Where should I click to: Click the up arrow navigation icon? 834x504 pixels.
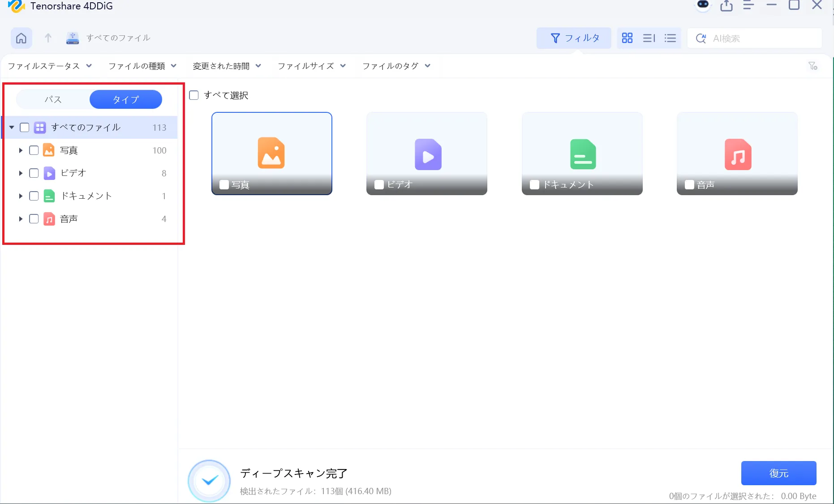(48, 38)
